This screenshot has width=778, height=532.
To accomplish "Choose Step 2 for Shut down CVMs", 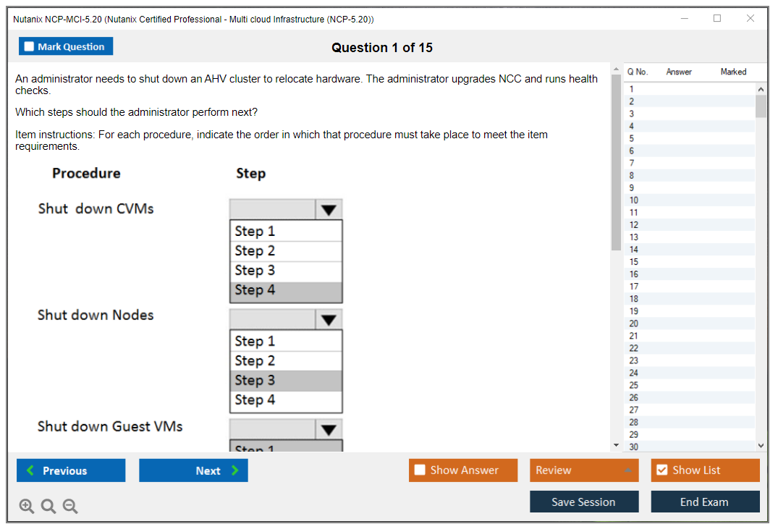I will click(285, 251).
